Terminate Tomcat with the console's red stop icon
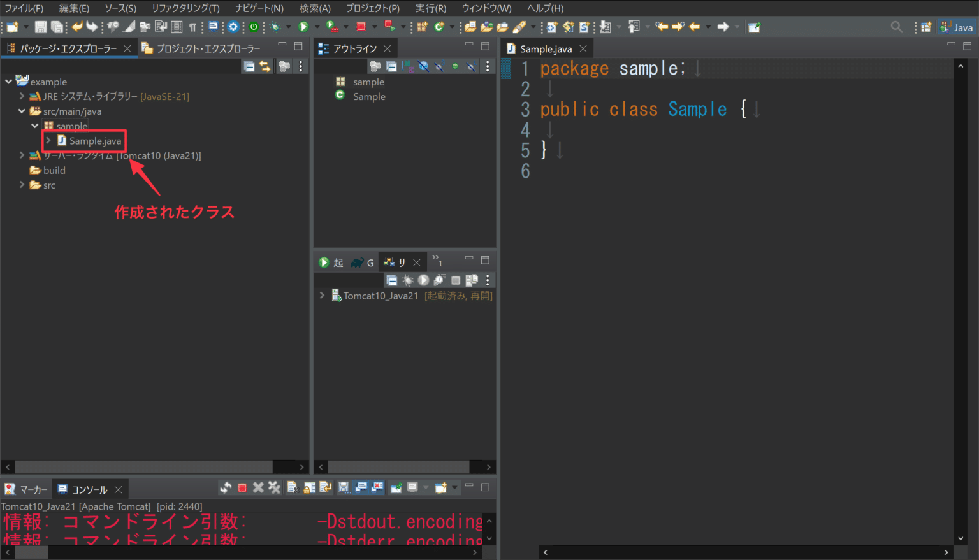The width and height of the screenshot is (979, 560). (242, 488)
